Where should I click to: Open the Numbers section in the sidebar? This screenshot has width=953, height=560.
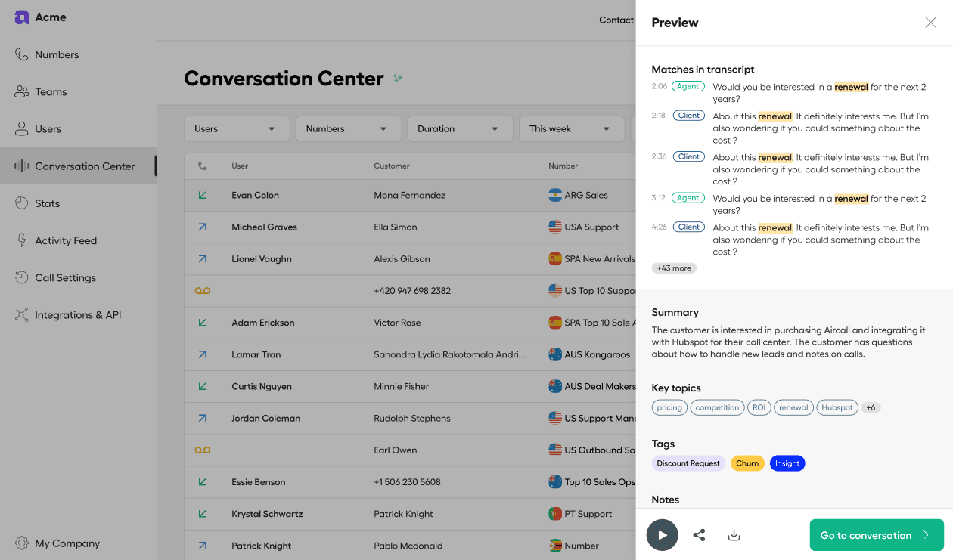[57, 54]
